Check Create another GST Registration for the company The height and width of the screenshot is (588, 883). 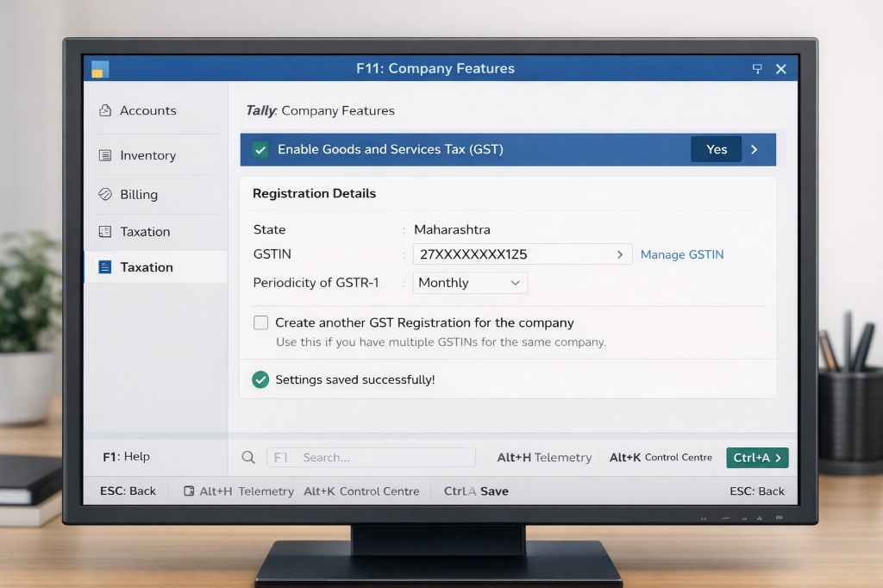pos(260,322)
